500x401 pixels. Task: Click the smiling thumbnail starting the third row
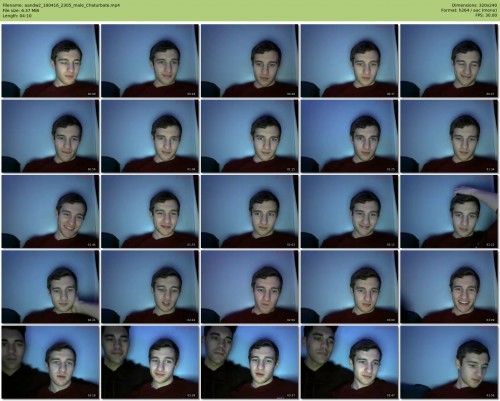[51, 211]
